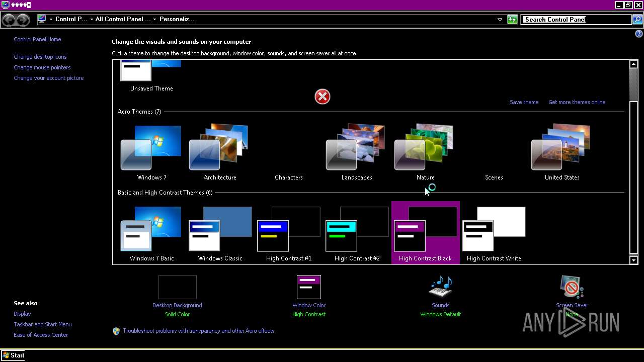Refresh the Control Panel page
Viewport: 644px width, 362px height.
[x=512, y=20]
